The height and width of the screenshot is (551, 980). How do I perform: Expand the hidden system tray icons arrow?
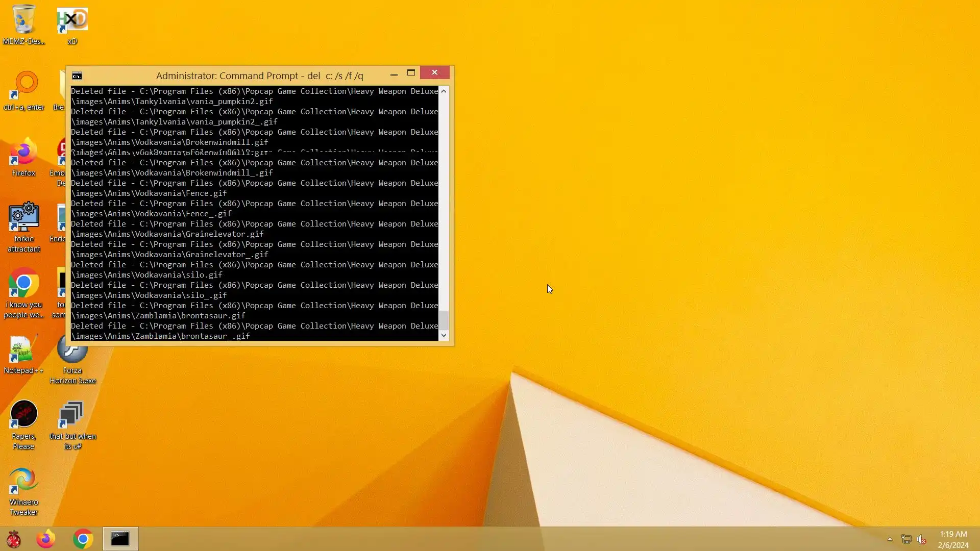(890, 539)
